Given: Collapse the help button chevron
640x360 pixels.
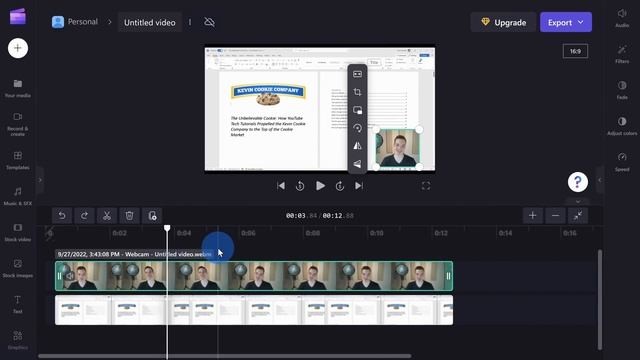Looking at the screenshot, I should coord(578,201).
